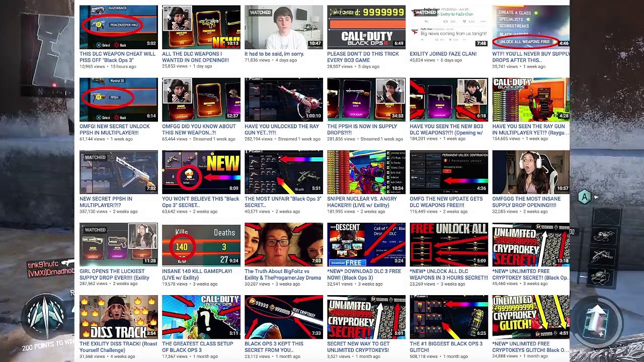Play "BLACK OPS 3 KEPT THIS SECRET" thumbnail
644x362 pixels.
(x=284, y=317)
